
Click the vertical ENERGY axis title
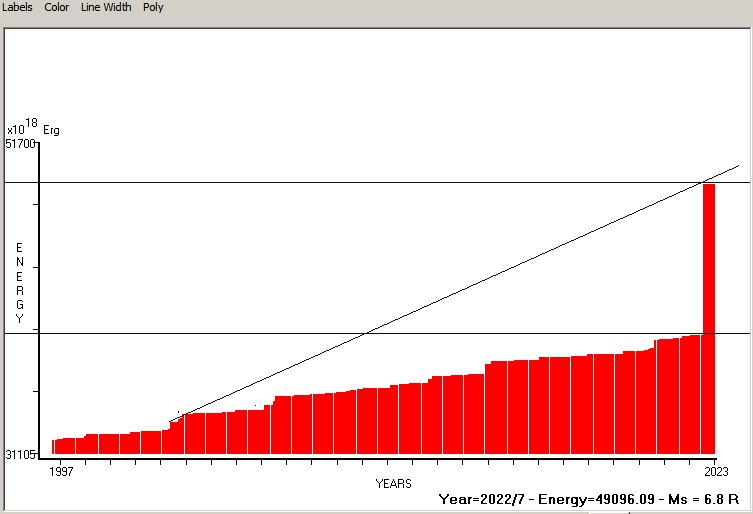click(x=19, y=283)
